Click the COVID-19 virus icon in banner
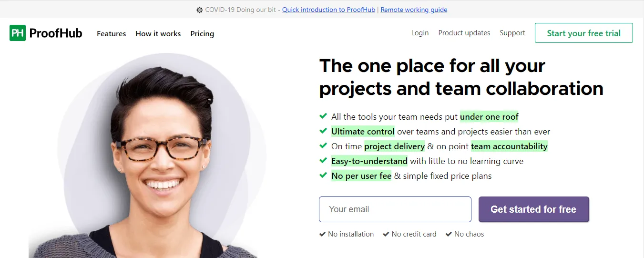The image size is (644, 258). [x=200, y=10]
